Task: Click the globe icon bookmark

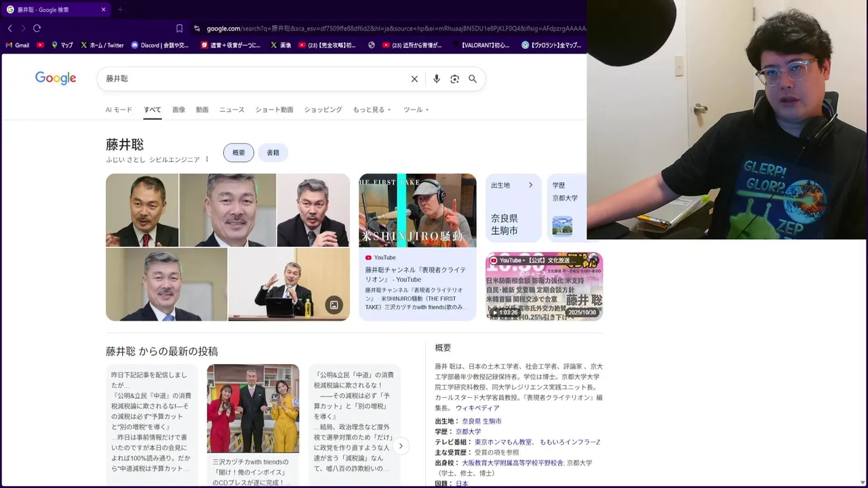Action: click(372, 45)
